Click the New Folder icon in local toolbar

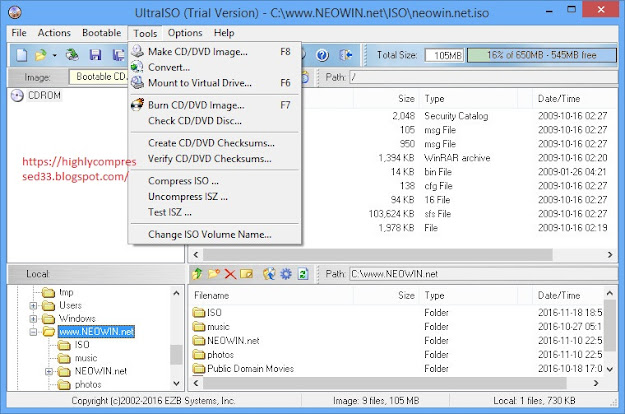click(x=214, y=274)
